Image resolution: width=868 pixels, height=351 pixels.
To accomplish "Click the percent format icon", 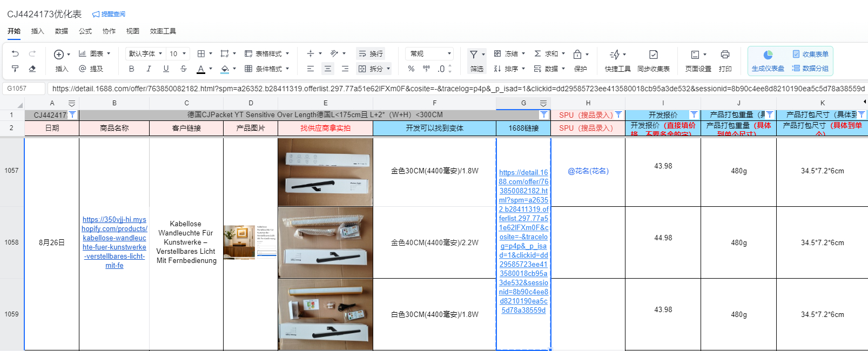I will [x=411, y=69].
